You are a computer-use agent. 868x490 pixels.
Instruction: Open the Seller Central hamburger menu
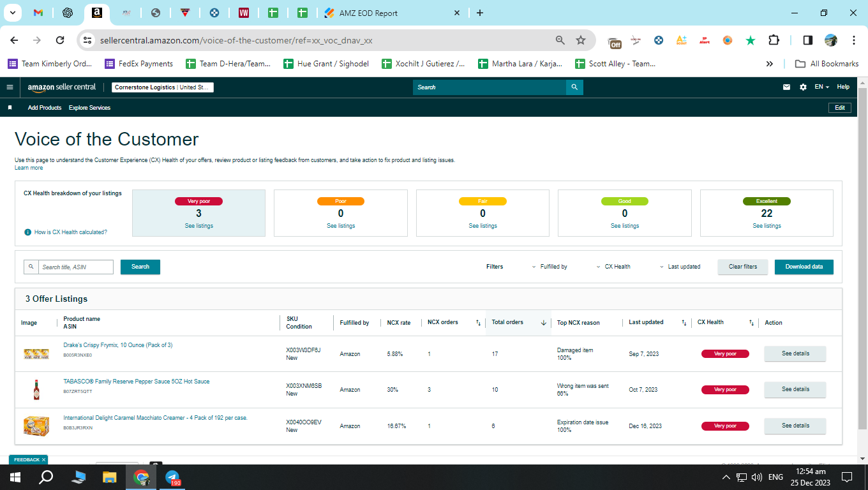[10, 87]
